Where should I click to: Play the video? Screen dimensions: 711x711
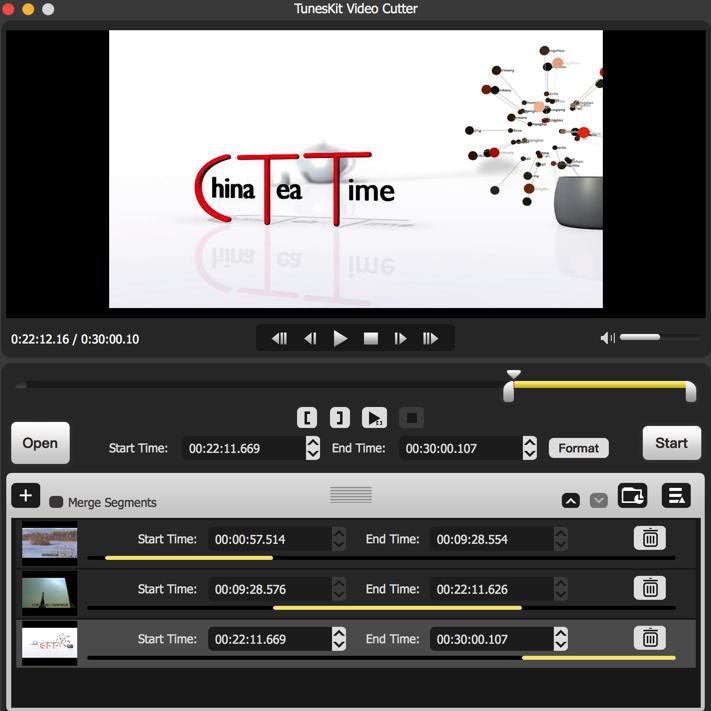click(340, 338)
